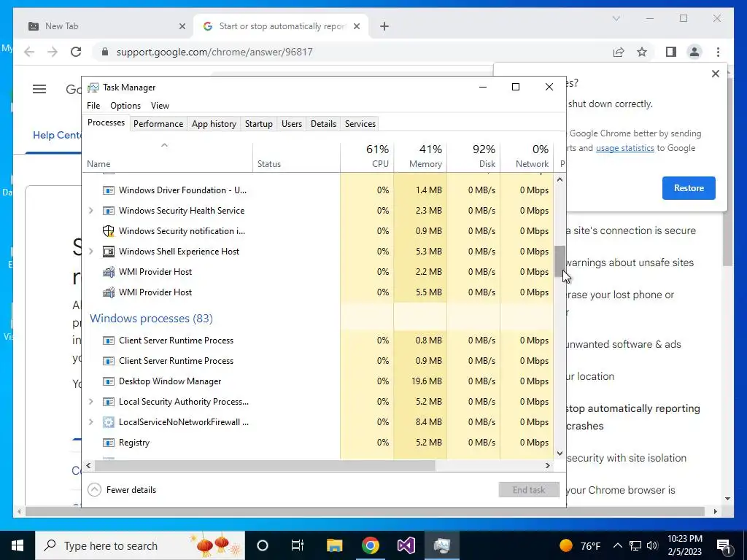Go back in Chrome browser

(x=29, y=52)
